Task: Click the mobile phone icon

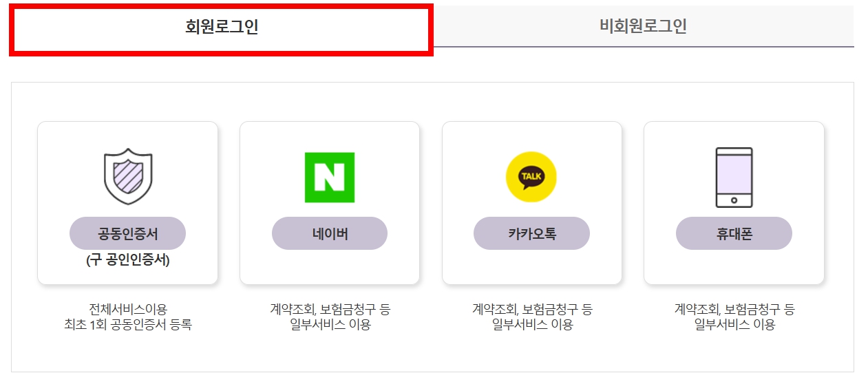Action: (x=734, y=178)
